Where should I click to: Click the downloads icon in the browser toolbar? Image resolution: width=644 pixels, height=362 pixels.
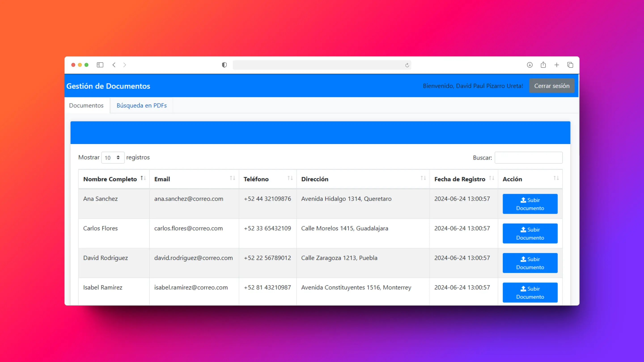pyautogui.click(x=530, y=65)
